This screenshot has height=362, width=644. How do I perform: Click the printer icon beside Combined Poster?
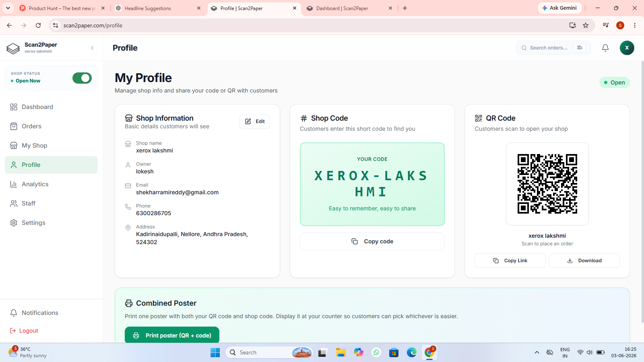[129, 303]
